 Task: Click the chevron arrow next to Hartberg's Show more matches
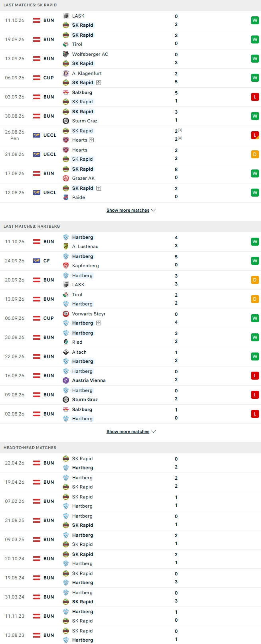pos(154,431)
